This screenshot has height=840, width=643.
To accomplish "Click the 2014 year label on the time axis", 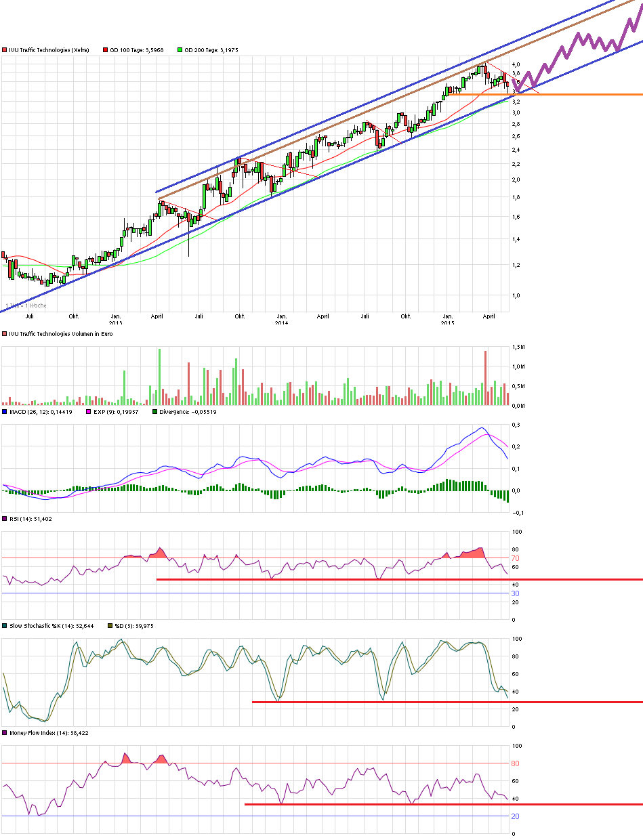I will click(281, 322).
